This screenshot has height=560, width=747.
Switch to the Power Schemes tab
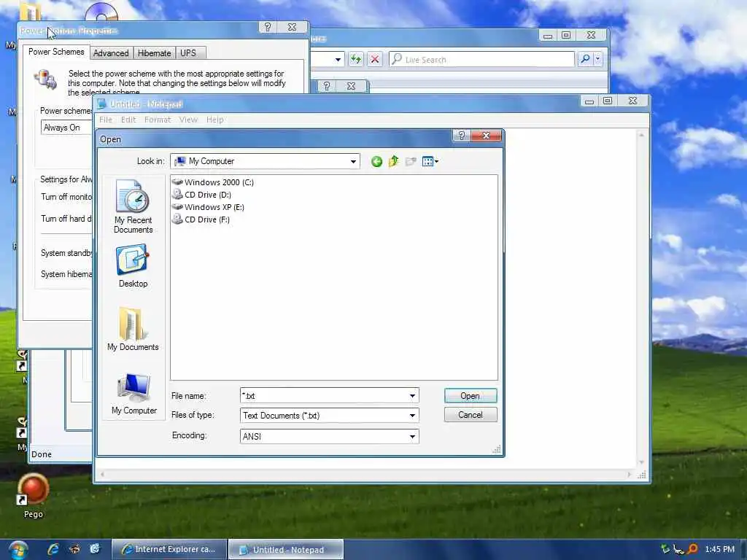coord(56,52)
